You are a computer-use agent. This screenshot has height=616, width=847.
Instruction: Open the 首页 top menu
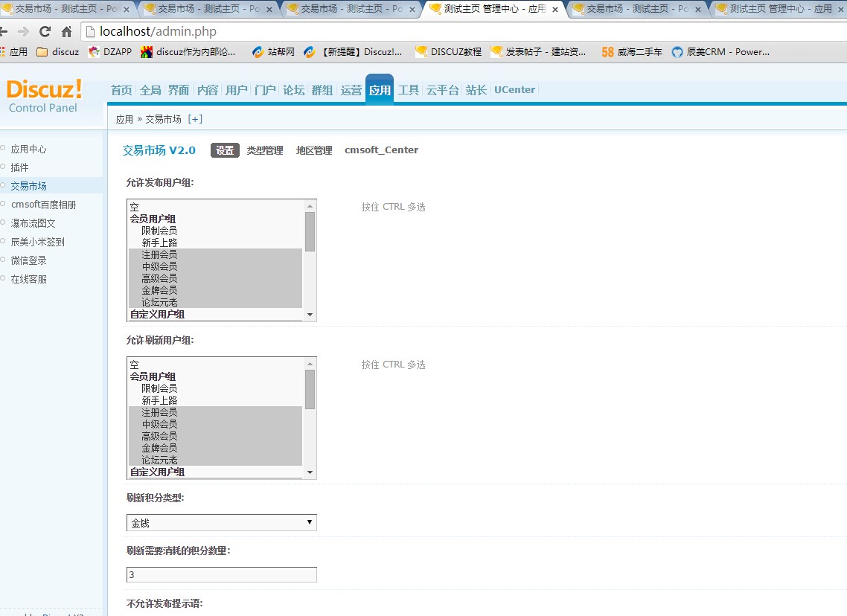tap(121, 89)
